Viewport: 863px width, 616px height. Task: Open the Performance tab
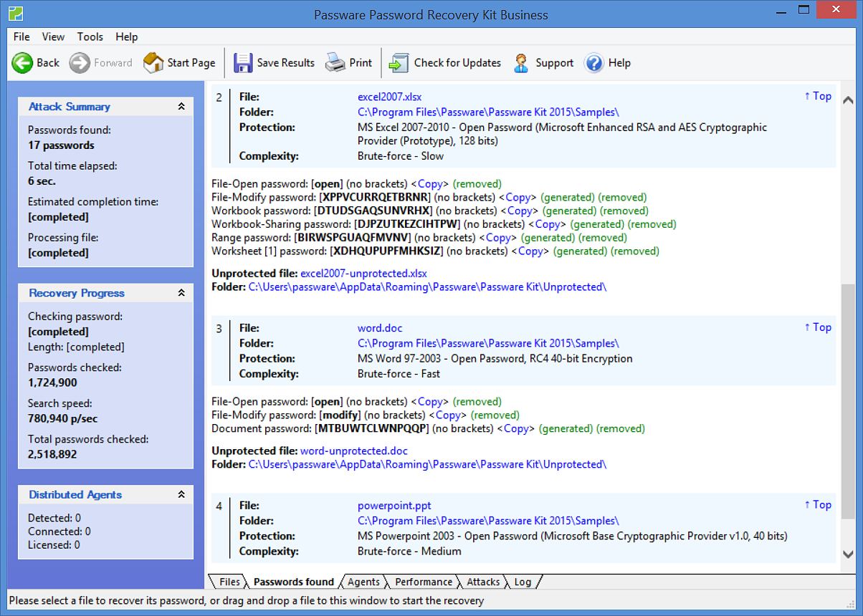(x=424, y=582)
